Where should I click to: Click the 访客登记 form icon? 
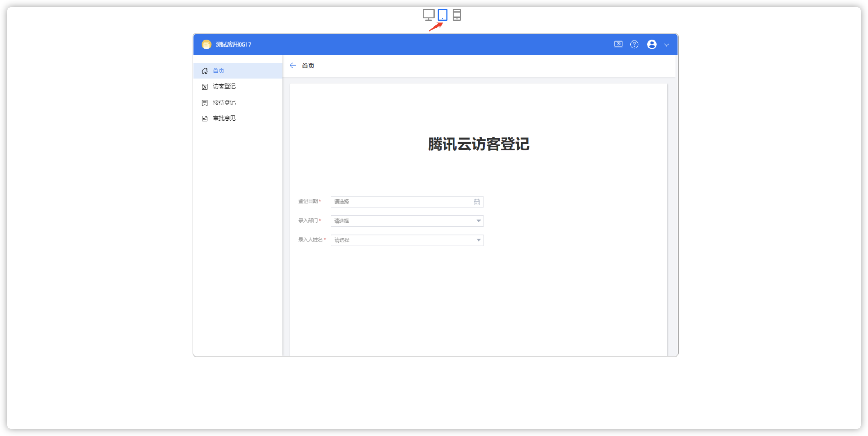pyautogui.click(x=204, y=87)
